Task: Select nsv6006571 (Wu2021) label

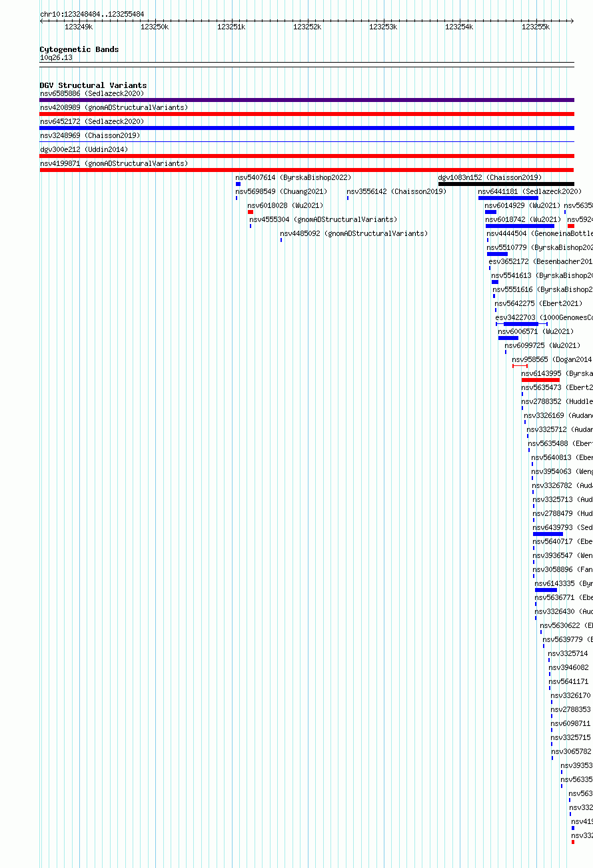Action: 536,331
